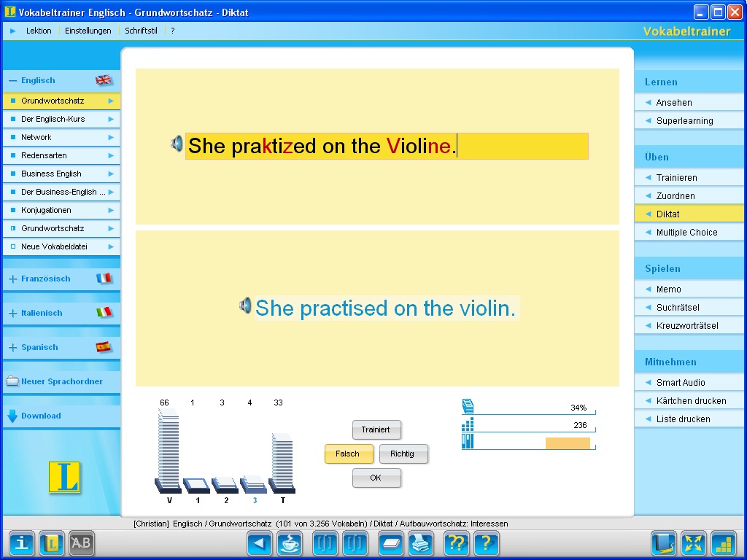Select card box 2
This screenshot has height=560, width=747.
click(x=225, y=485)
